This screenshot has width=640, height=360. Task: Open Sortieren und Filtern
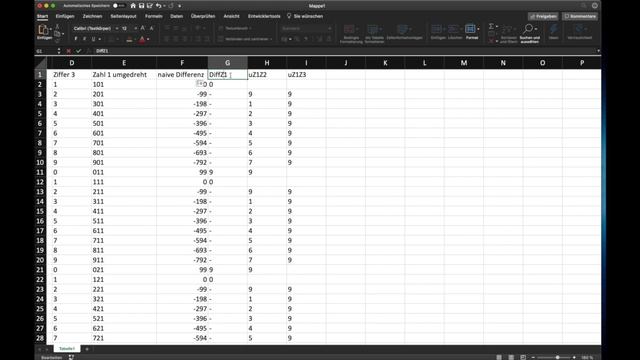pyautogui.click(x=509, y=33)
